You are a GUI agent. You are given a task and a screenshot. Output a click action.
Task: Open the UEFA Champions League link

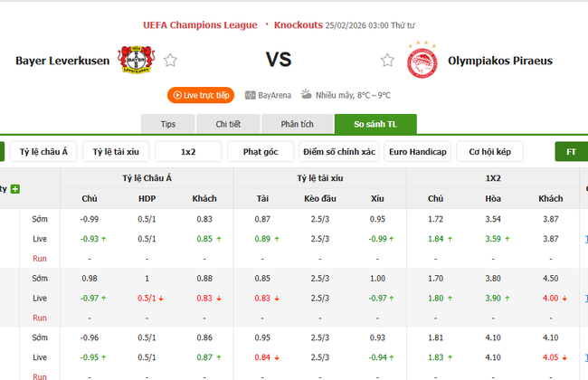click(x=200, y=25)
